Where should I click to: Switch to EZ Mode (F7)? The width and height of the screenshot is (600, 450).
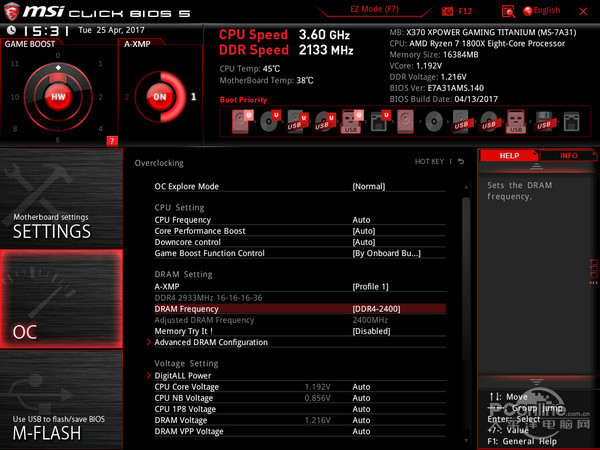pos(374,9)
